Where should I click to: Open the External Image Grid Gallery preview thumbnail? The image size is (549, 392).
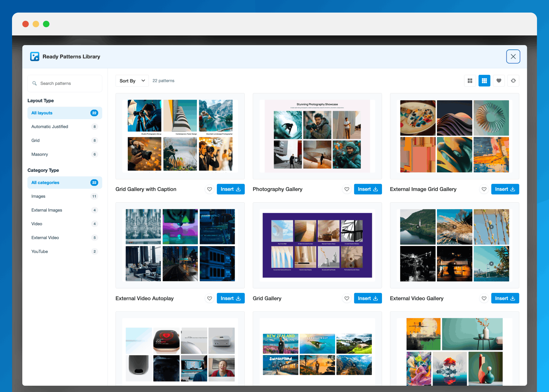coord(455,136)
